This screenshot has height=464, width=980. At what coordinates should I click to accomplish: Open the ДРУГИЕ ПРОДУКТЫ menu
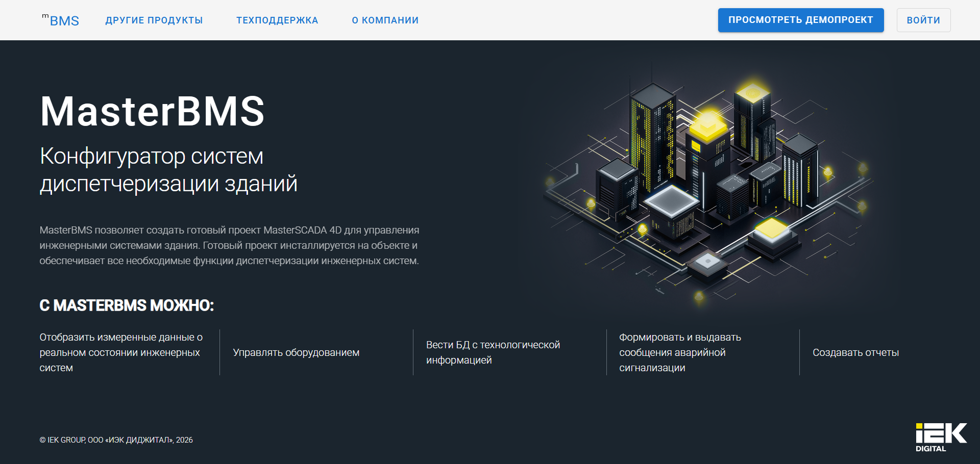154,20
